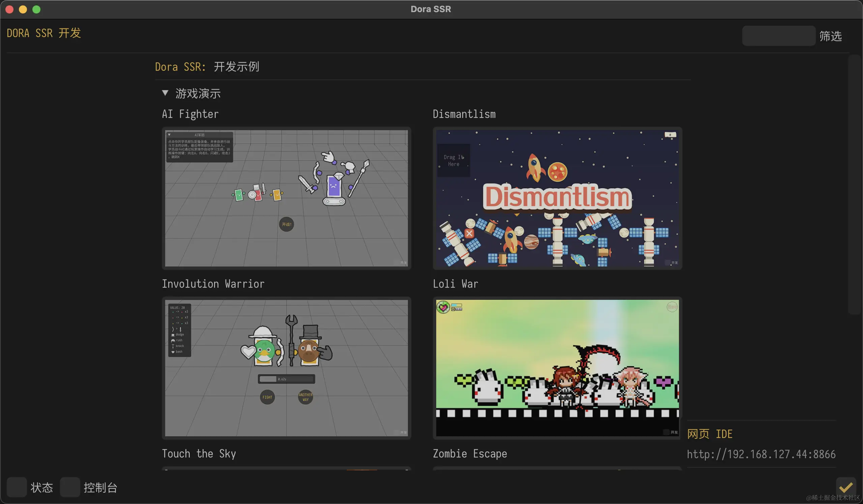Click the Drag It Here box in Dismantlism preview
Image resolution: width=863 pixels, height=504 pixels.
(x=454, y=160)
